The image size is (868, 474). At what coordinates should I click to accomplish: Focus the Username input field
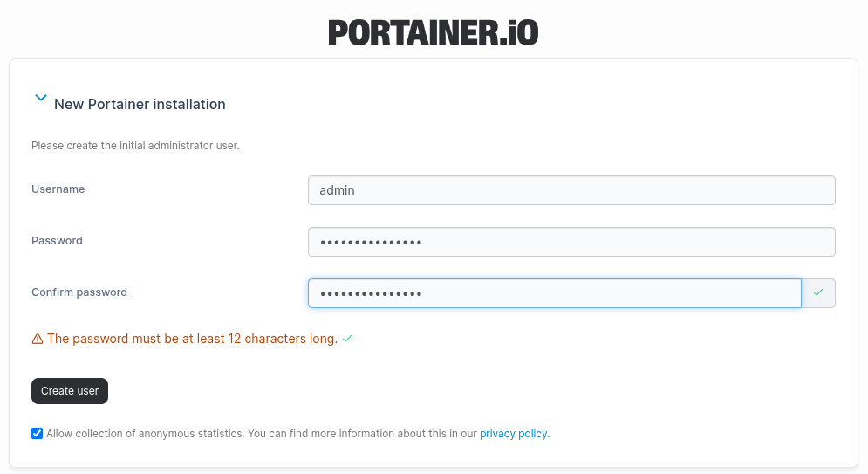(x=571, y=190)
